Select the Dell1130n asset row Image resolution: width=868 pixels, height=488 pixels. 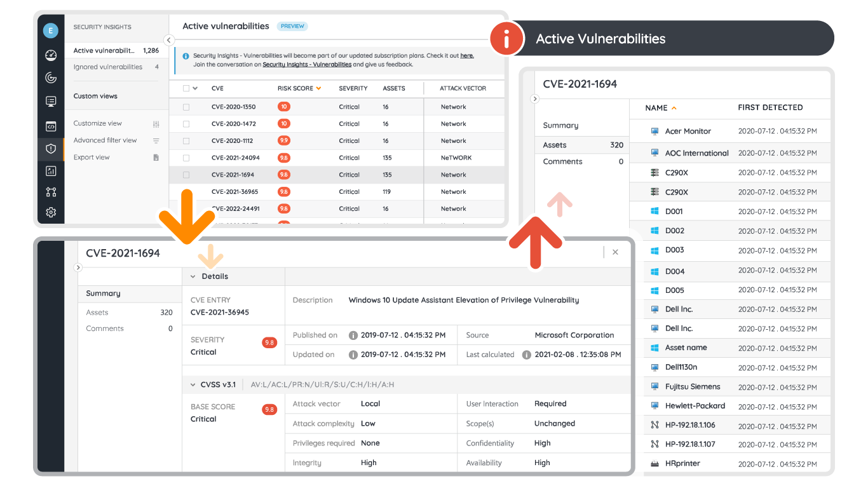737,367
